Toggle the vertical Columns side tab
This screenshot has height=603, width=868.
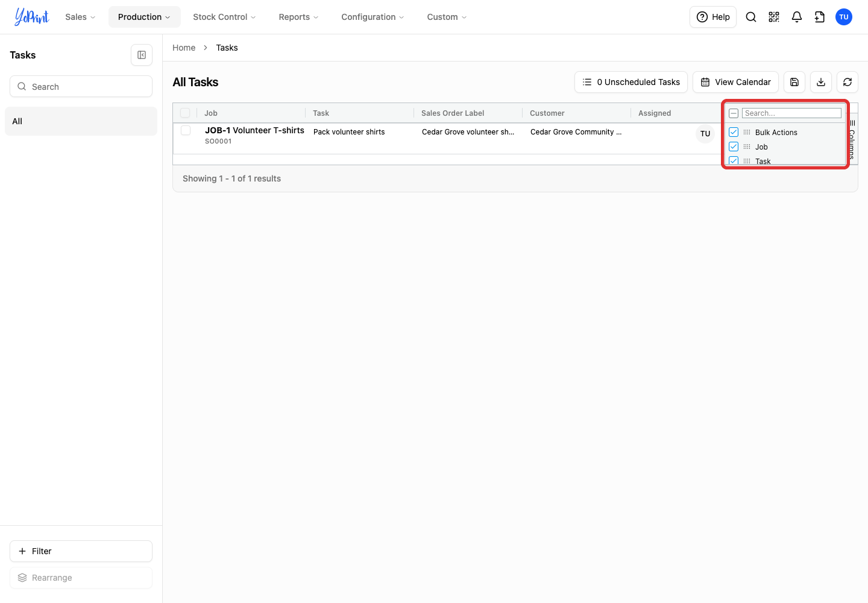click(x=852, y=139)
